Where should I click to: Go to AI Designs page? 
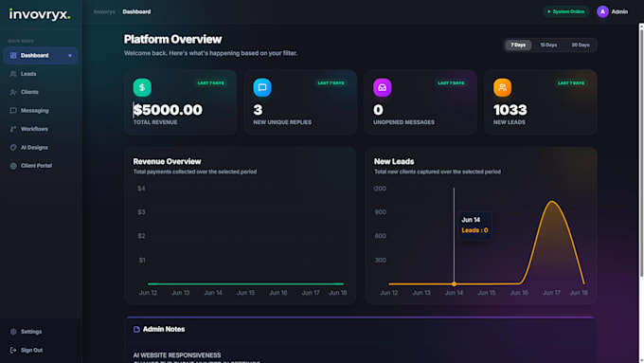40,147
